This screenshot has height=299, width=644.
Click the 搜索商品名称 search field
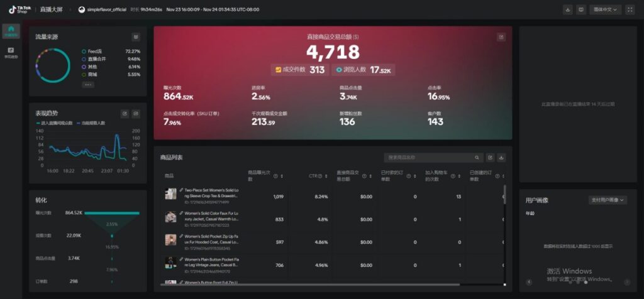tap(431, 157)
